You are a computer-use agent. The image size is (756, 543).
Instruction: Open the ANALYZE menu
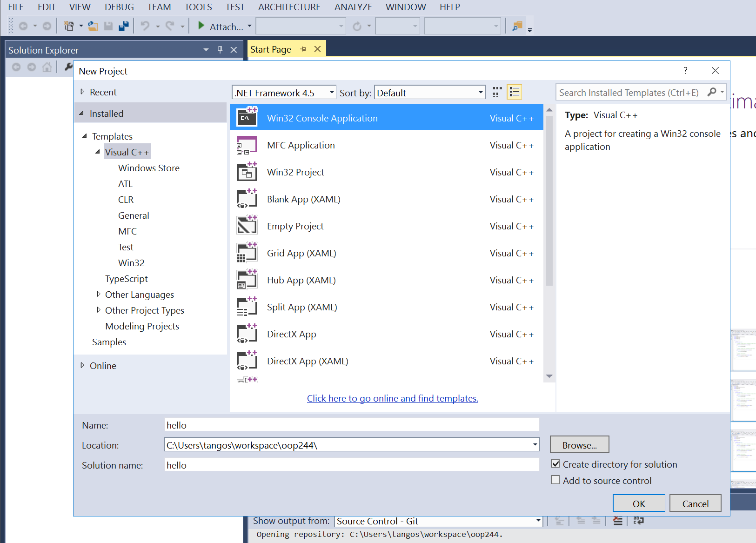point(353,7)
